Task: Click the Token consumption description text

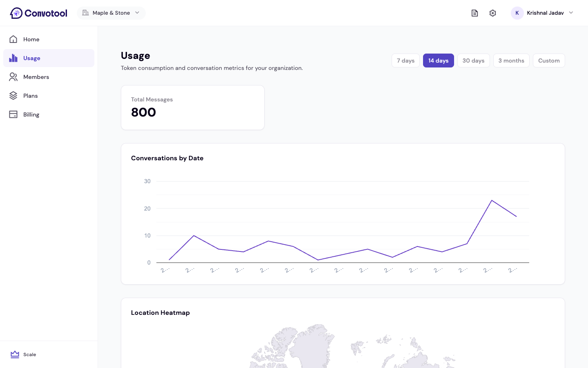Action: tap(212, 68)
